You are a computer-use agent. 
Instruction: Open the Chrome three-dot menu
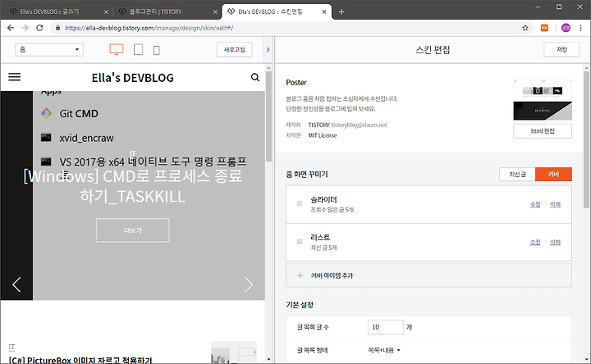pos(581,28)
